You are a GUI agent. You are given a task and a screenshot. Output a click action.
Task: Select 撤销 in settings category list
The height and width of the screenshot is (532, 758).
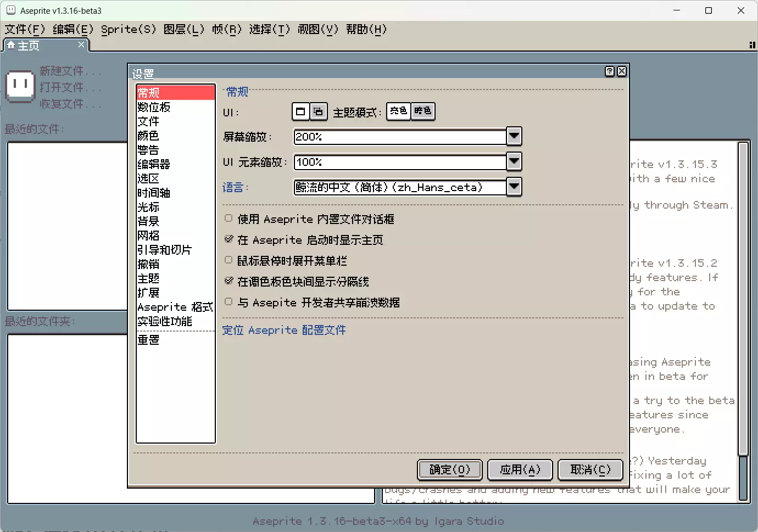click(176, 264)
